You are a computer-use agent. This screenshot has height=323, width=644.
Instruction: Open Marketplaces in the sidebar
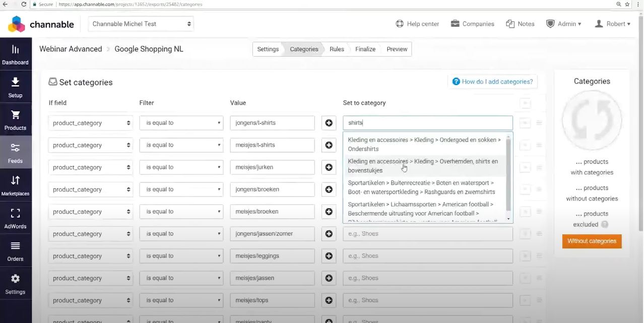(x=15, y=185)
